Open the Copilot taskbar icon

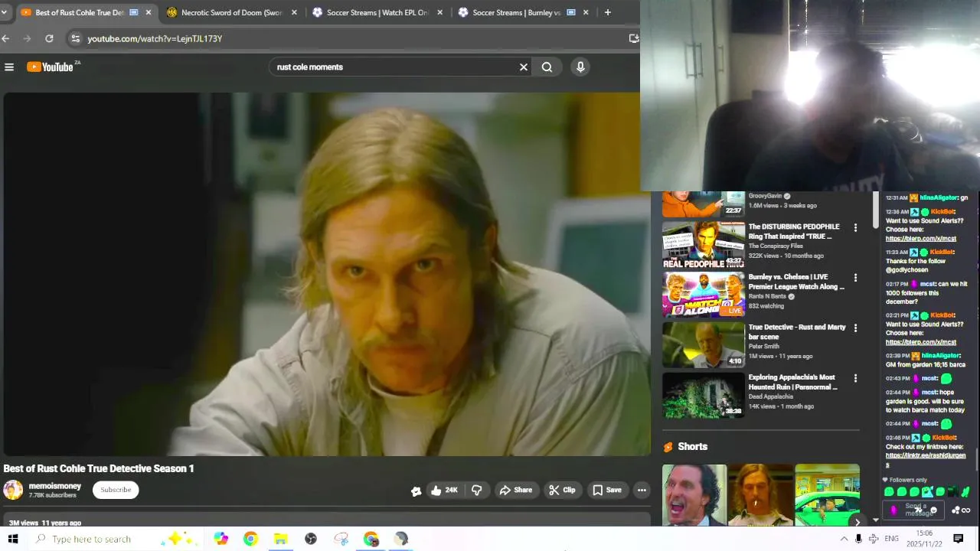point(220,539)
